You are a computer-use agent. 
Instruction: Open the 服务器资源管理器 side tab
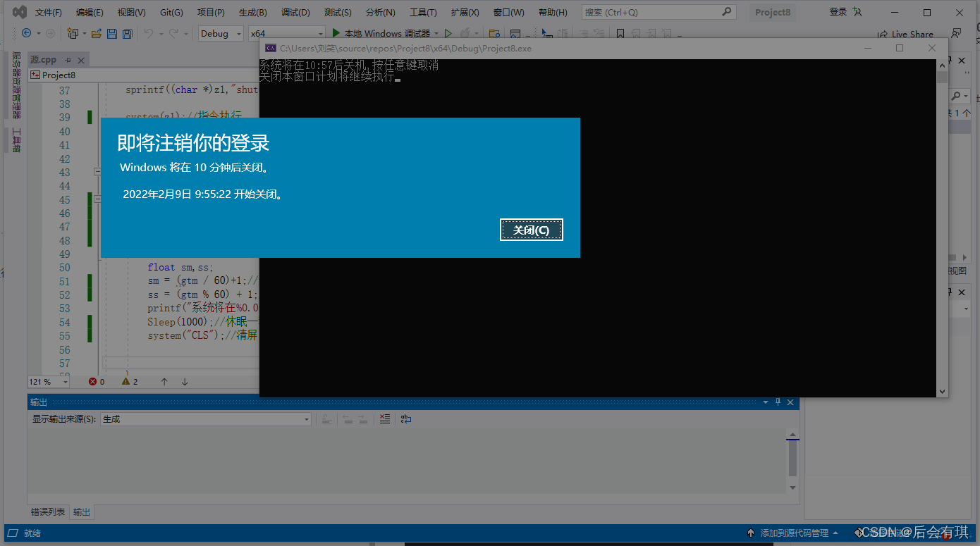(16, 85)
